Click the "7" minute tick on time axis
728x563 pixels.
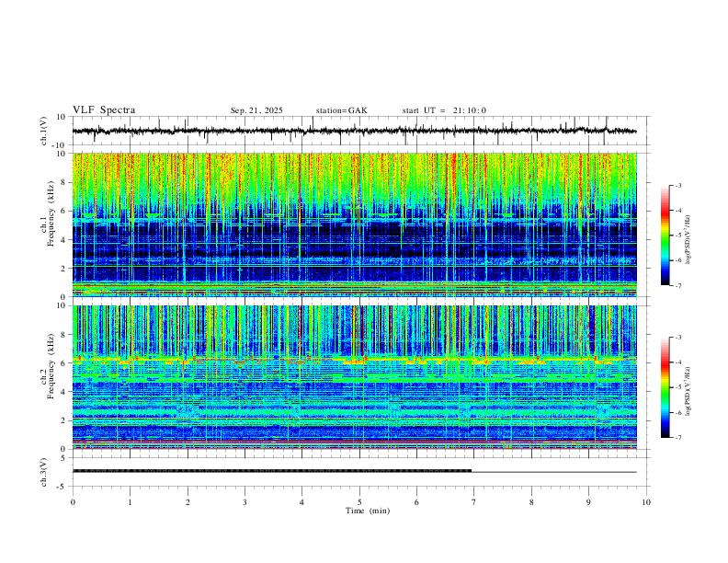tap(474, 502)
